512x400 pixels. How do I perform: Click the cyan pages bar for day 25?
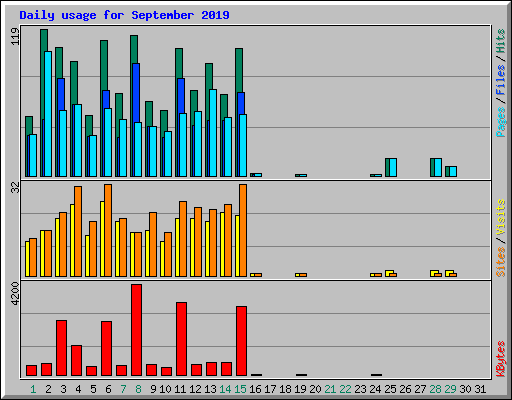tap(393, 167)
